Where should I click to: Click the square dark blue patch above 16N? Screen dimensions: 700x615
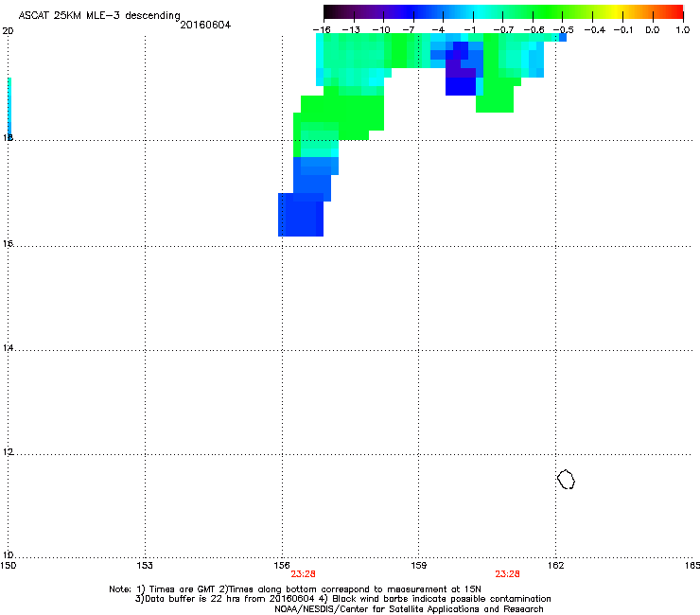click(x=301, y=215)
